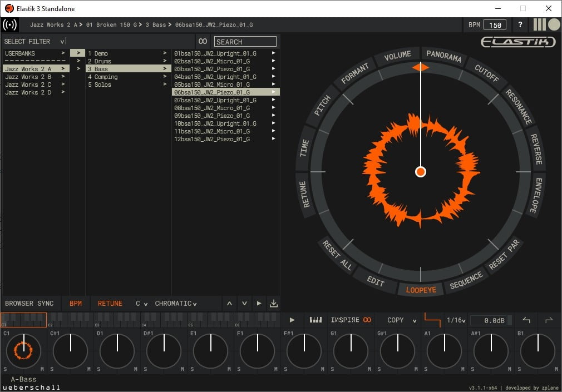Click the mini piano keys icon

click(315, 320)
